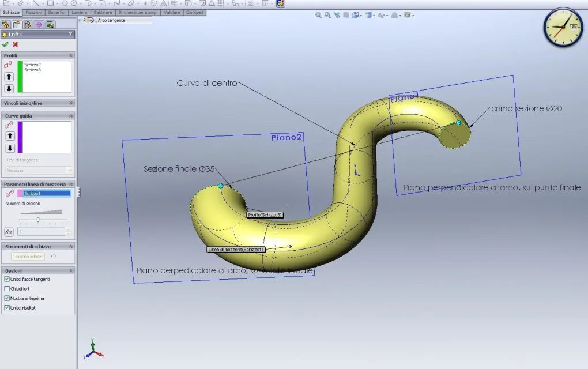Switch to the Funzioni tab
This screenshot has width=588, height=369.
click(x=34, y=12)
